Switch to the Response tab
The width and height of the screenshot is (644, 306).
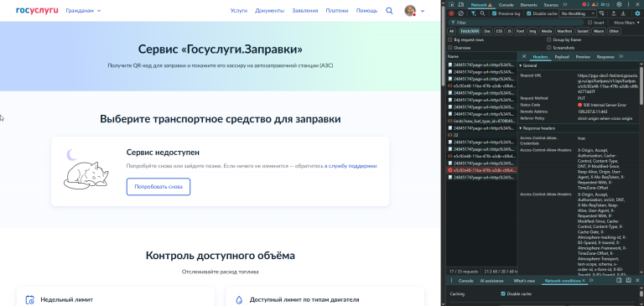(605, 57)
